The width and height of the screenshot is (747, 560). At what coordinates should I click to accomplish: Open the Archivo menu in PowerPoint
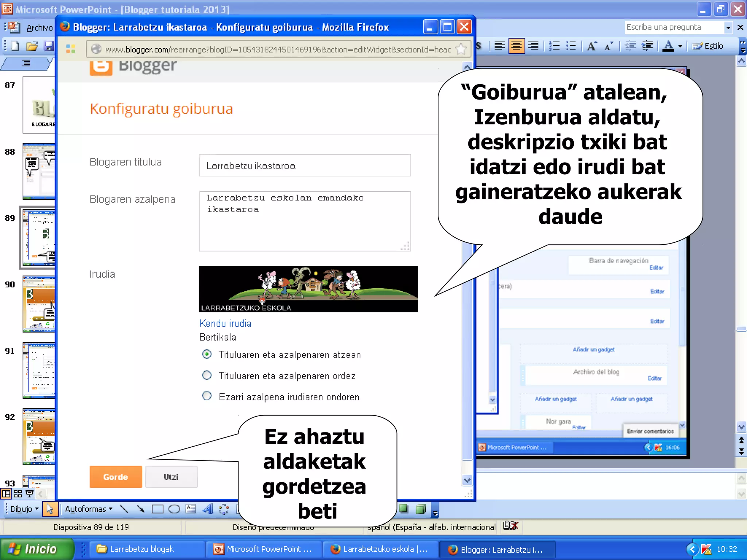coord(39,28)
